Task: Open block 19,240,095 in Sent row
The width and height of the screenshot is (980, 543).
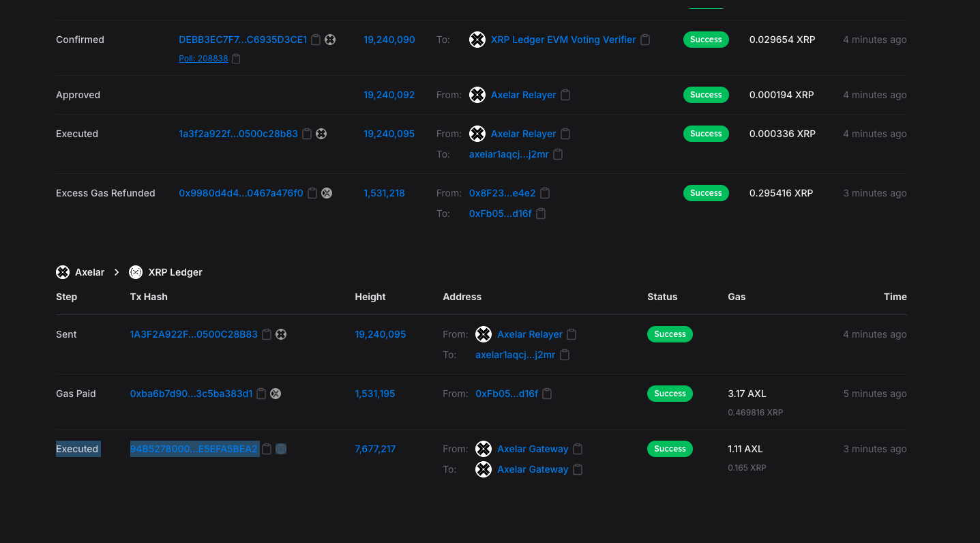Action: pos(381,334)
